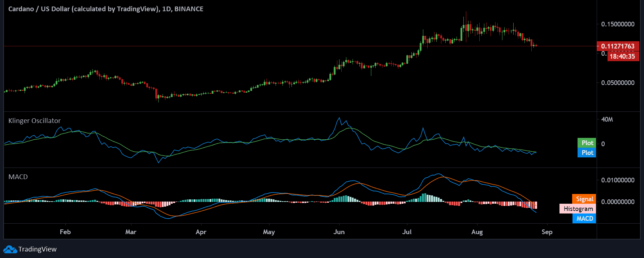This screenshot has width=644, height=258.
Task: Click the Jun label on time axis
Action: point(339,232)
